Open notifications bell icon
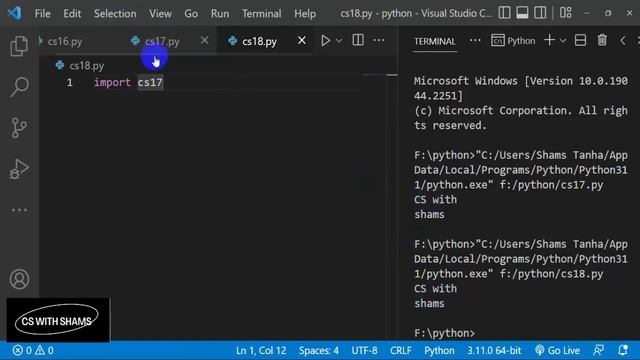The width and height of the screenshot is (640, 360). coord(623,350)
